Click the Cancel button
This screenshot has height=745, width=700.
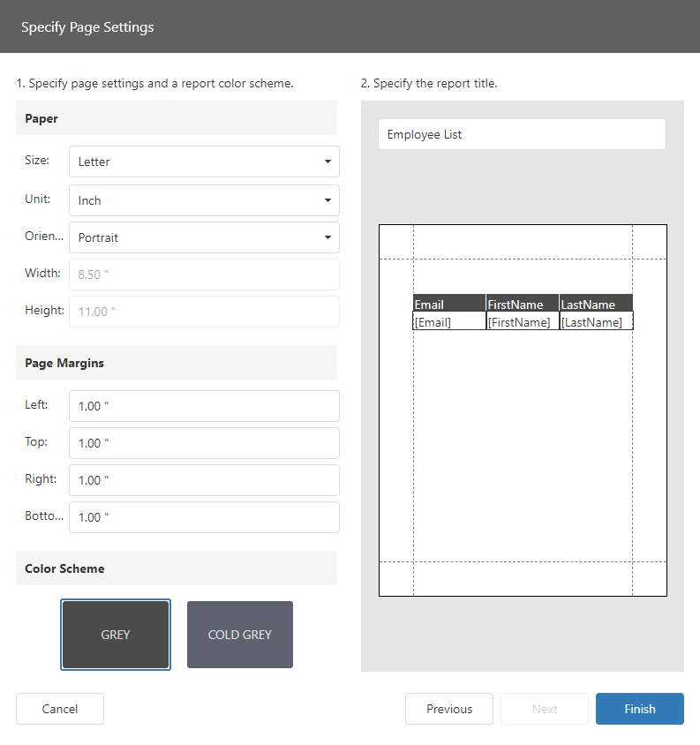(x=60, y=709)
